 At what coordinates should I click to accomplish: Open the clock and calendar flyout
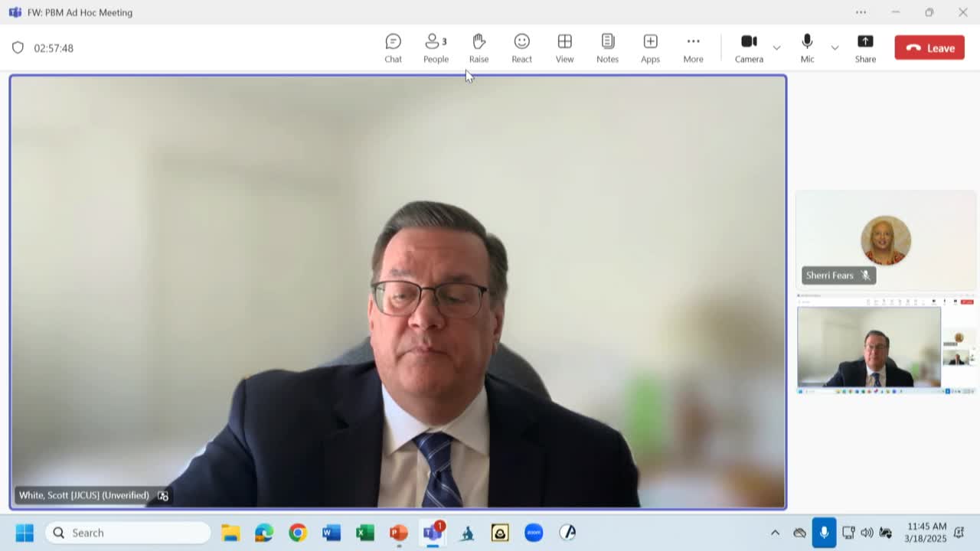coord(926,533)
